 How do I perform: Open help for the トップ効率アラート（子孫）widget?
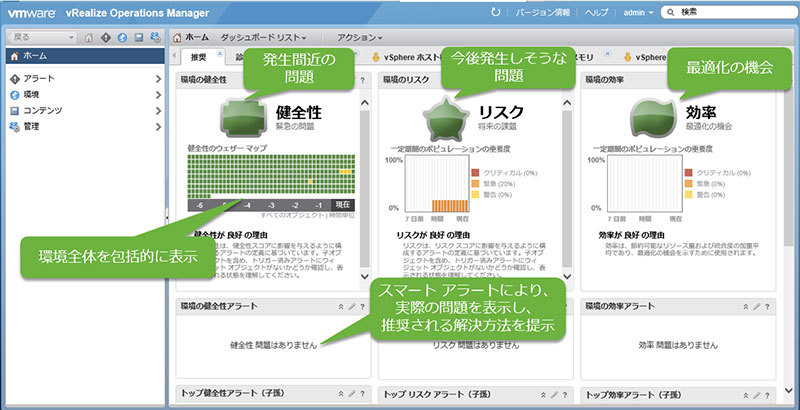(767, 395)
